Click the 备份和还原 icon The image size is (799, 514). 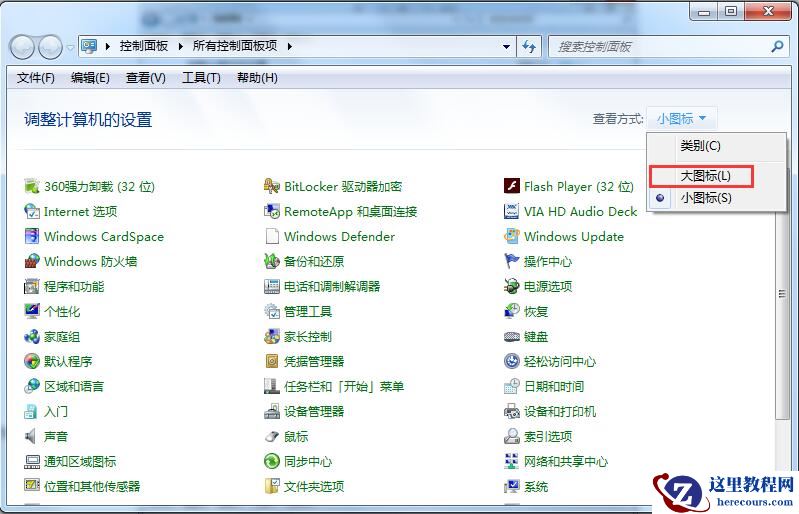[x=272, y=261]
